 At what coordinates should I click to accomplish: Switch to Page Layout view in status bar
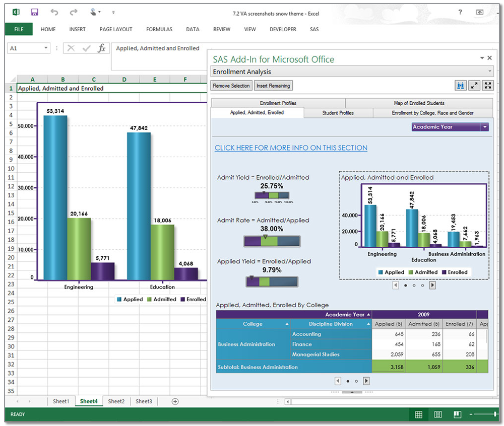pyautogui.click(x=438, y=414)
